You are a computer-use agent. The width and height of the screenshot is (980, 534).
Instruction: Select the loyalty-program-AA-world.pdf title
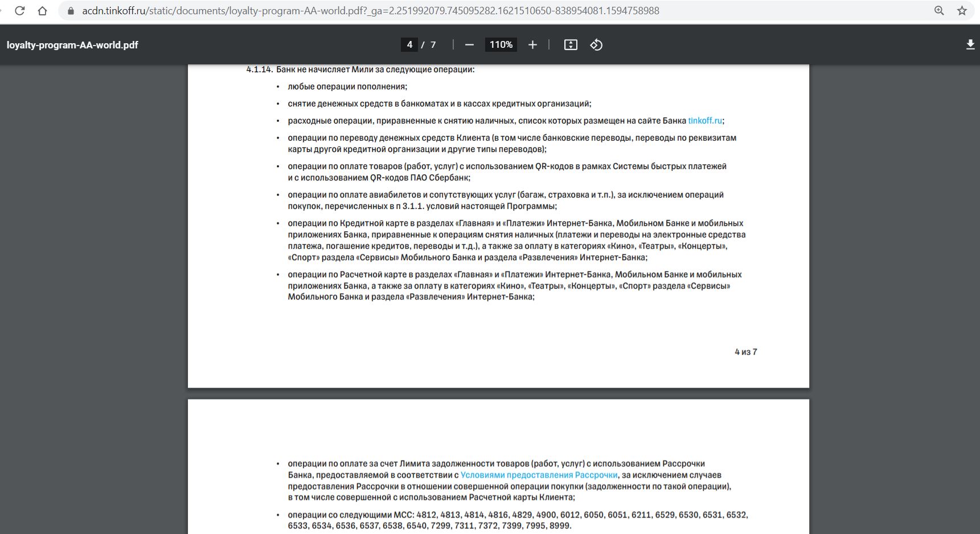[x=72, y=45]
